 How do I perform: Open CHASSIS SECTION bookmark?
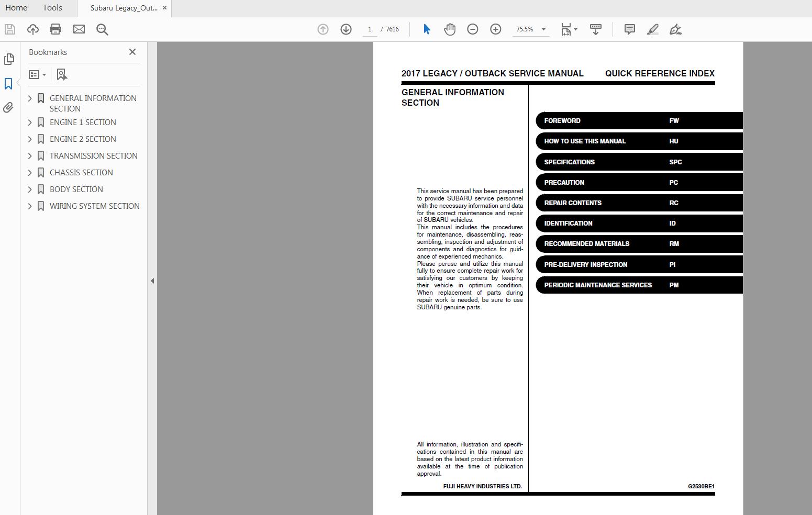[x=81, y=173]
